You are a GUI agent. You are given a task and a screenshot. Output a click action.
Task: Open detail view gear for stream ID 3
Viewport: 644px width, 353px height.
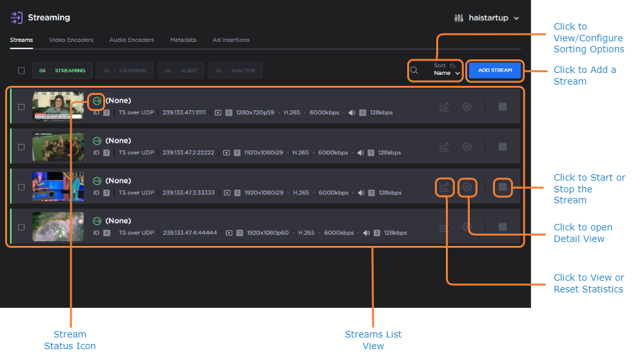point(467,187)
